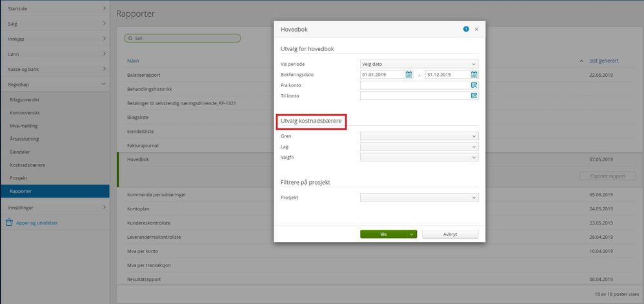Screen dimensions: 644x304
Task: Click the Apper og utvidelser shopping bag icon
Action: 9,223
